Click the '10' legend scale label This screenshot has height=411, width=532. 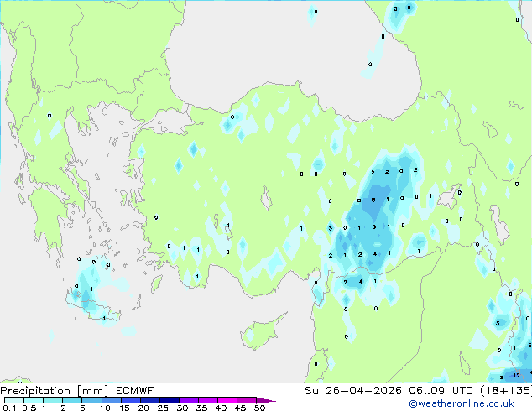pyautogui.click(x=105, y=408)
